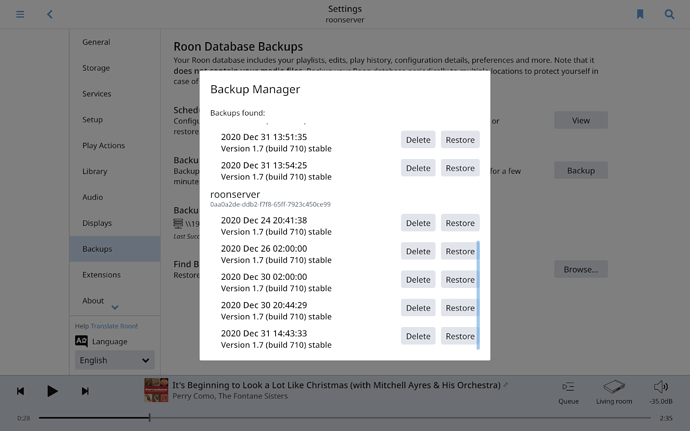Restore the Dec 30 02:00:00 backup
Screen dimensions: 690x431
point(460,279)
